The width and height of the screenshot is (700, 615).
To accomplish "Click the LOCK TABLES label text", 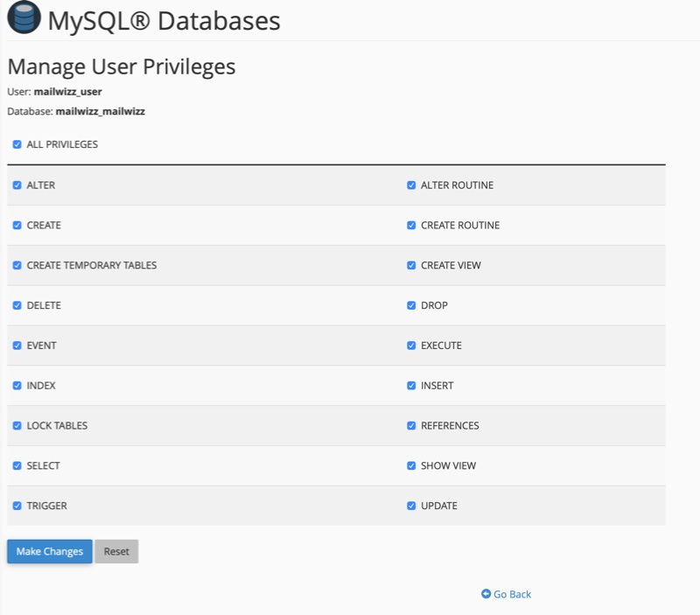I will pos(57,426).
